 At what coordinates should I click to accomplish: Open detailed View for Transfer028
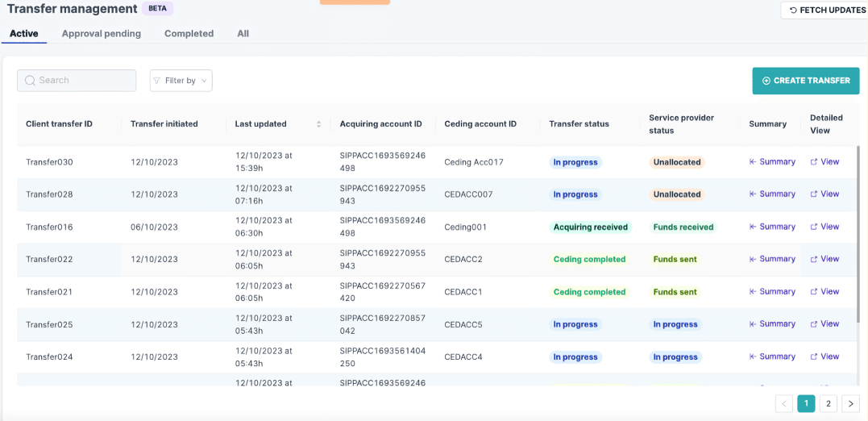[x=824, y=194]
